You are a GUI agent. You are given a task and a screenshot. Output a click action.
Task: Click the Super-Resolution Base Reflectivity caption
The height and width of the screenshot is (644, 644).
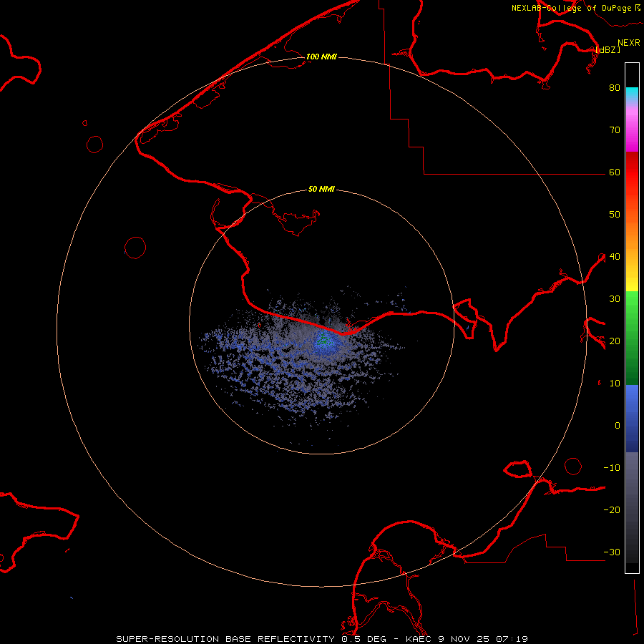[321, 639]
